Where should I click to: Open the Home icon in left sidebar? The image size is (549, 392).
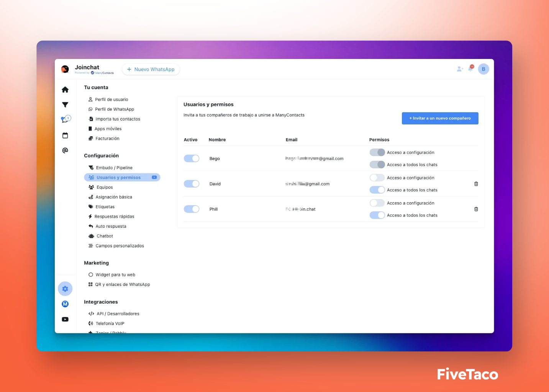pos(65,90)
